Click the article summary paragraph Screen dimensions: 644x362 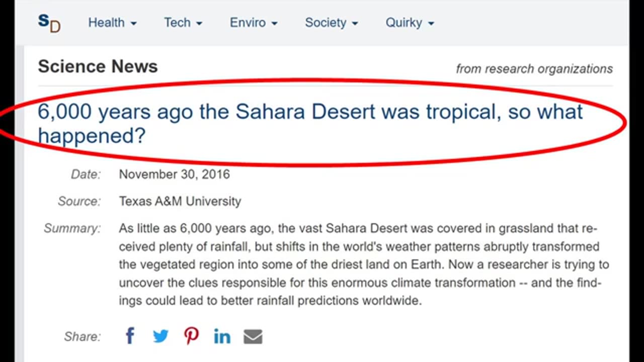(364, 264)
